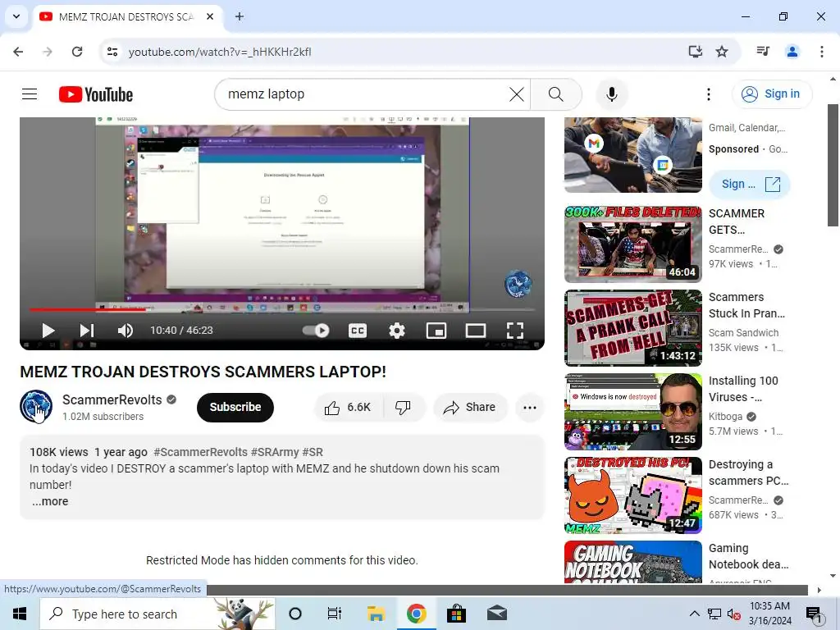840x630 pixels.
Task: Bookmark this page with star
Action: 722,52
